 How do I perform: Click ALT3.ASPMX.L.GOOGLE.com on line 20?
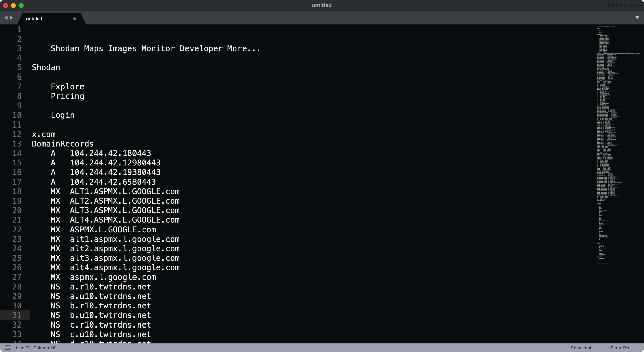[125, 210]
